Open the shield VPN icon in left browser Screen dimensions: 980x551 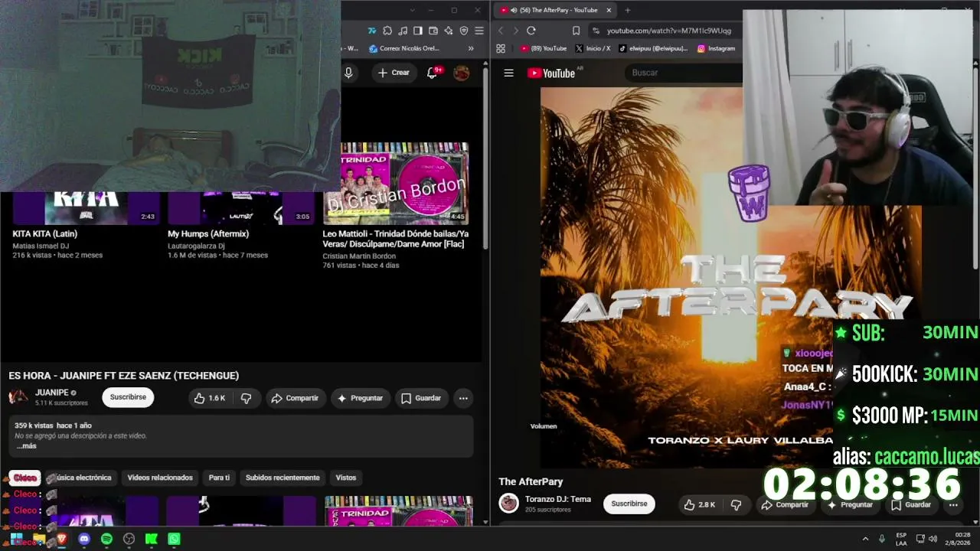click(464, 31)
